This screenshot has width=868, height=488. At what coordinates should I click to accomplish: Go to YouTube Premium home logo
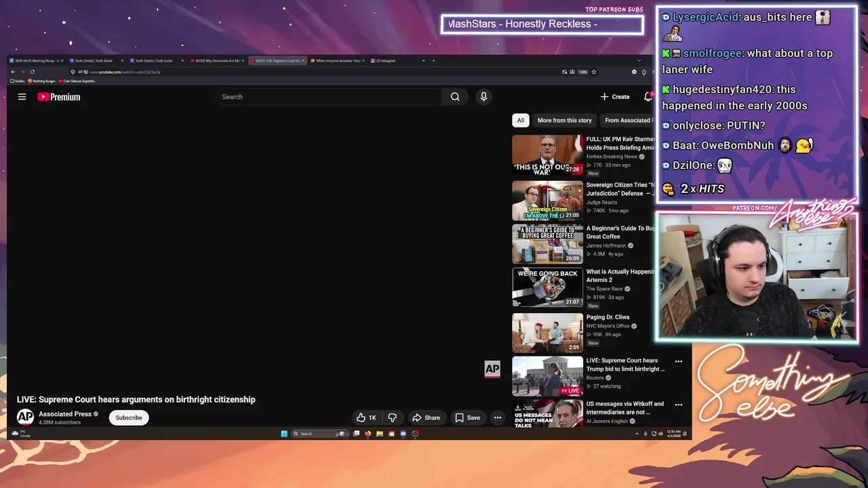(x=58, y=97)
